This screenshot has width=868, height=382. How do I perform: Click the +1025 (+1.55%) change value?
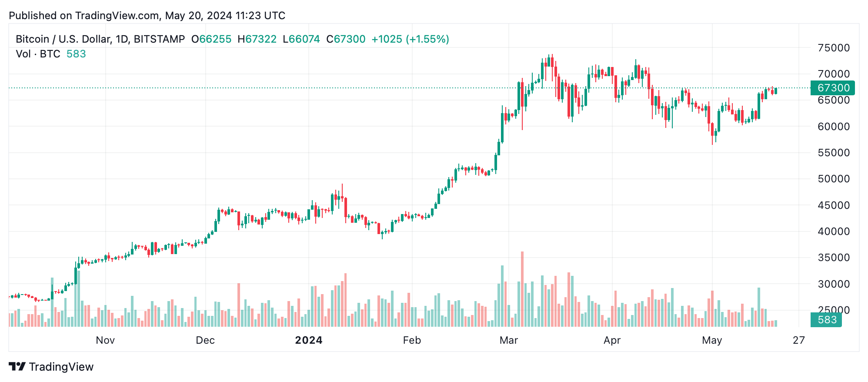(x=410, y=39)
